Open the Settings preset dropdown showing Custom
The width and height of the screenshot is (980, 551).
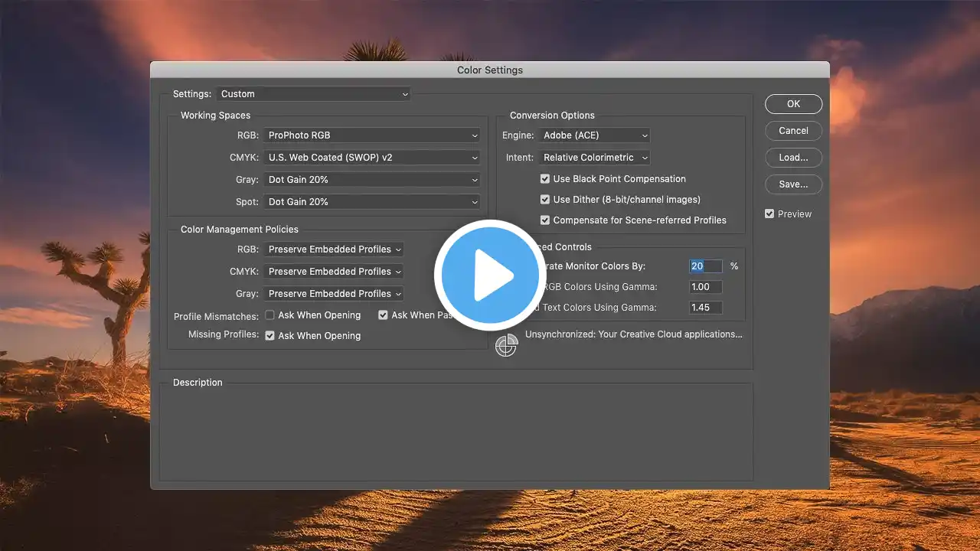314,94
